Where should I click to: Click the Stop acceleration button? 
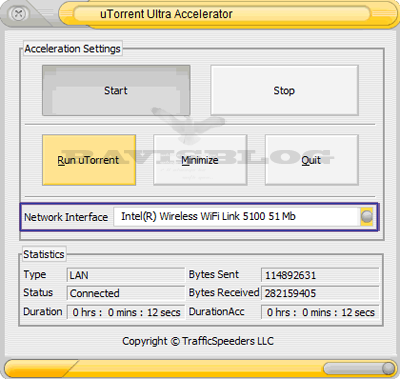point(284,90)
